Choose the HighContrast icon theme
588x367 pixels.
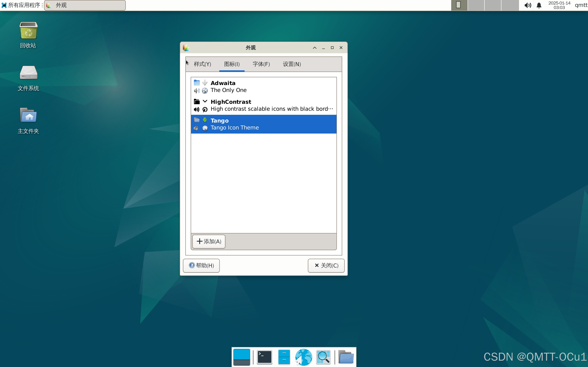pyautogui.click(x=263, y=105)
